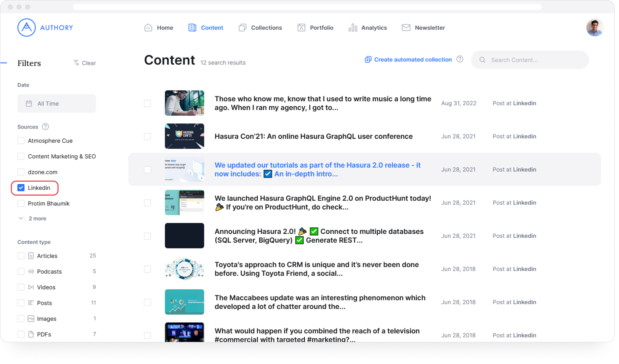The width and height of the screenshot is (619, 364).
Task: Click the Content document icon
Action: pos(192,28)
